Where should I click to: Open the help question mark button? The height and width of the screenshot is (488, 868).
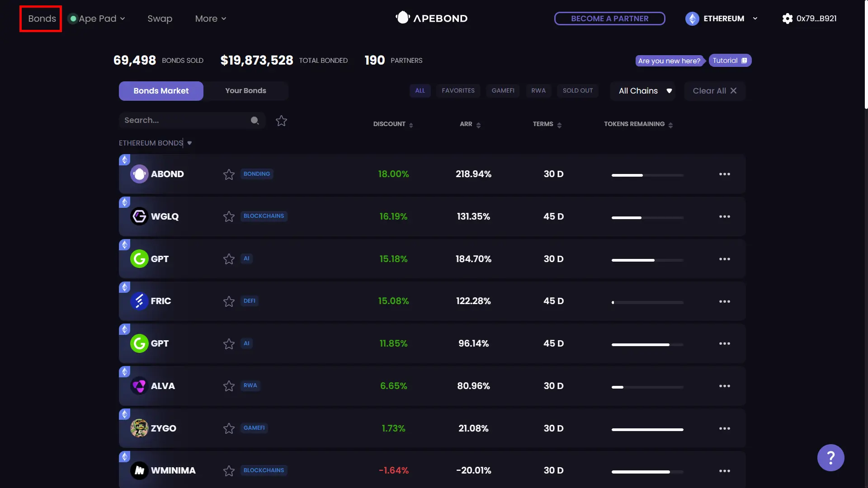(x=830, y=458)
